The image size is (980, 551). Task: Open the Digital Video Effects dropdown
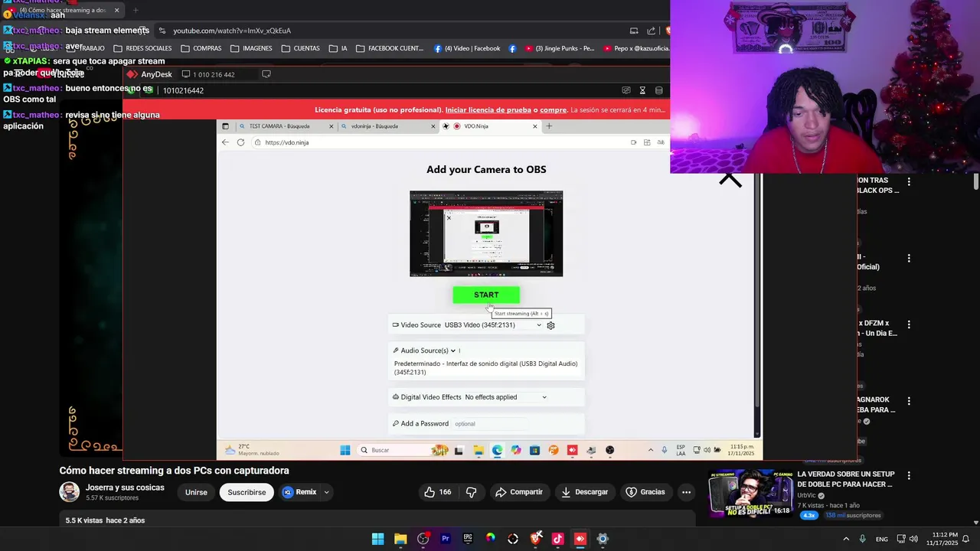tap(505, 397)
